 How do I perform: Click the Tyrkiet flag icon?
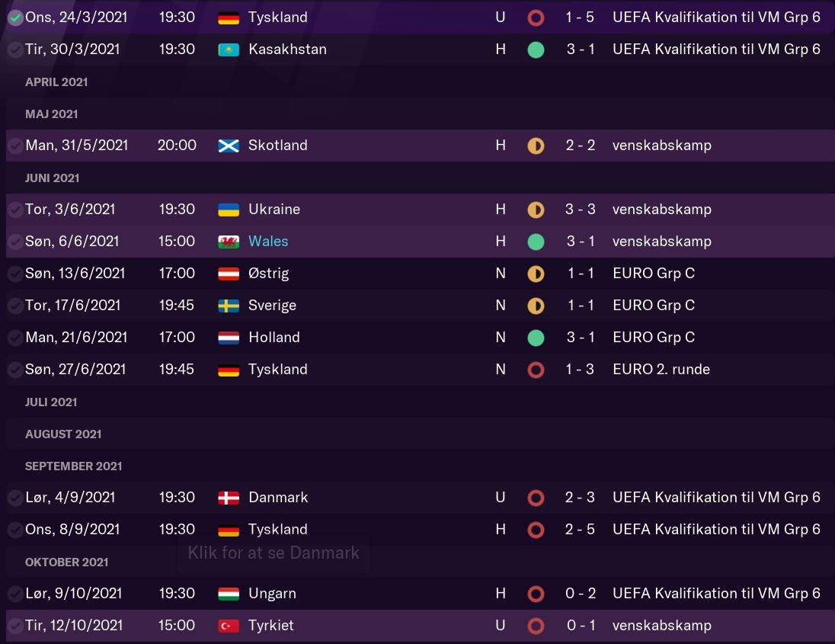tap(229, 626)
